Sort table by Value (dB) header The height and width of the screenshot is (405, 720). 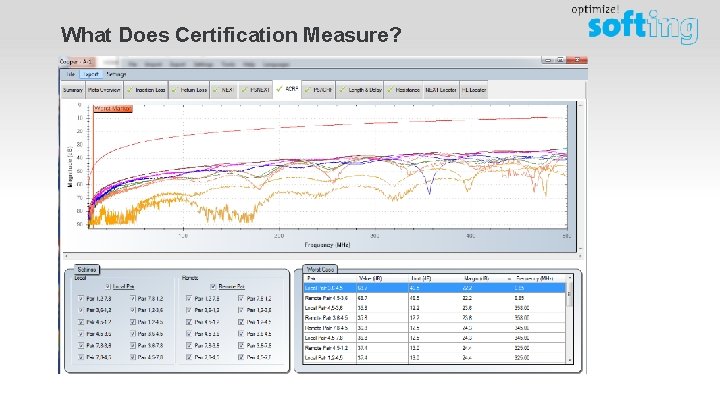(x=382, y=278)
